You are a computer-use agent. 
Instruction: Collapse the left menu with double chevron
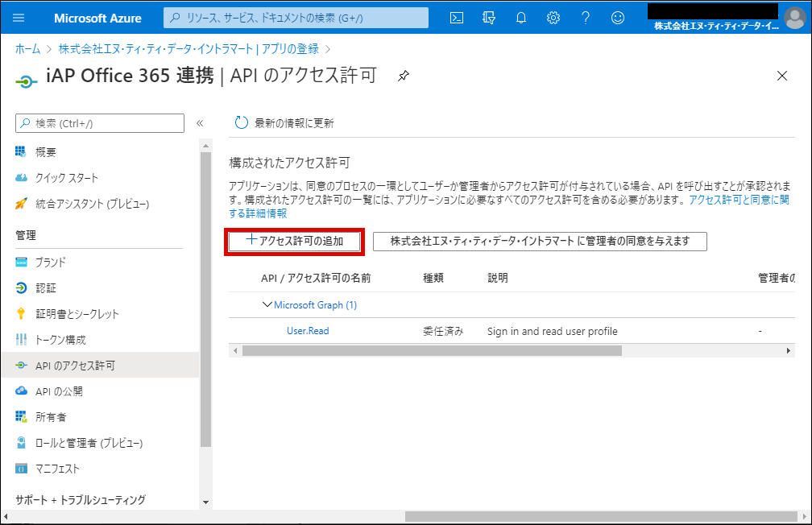tap(200, 123)
